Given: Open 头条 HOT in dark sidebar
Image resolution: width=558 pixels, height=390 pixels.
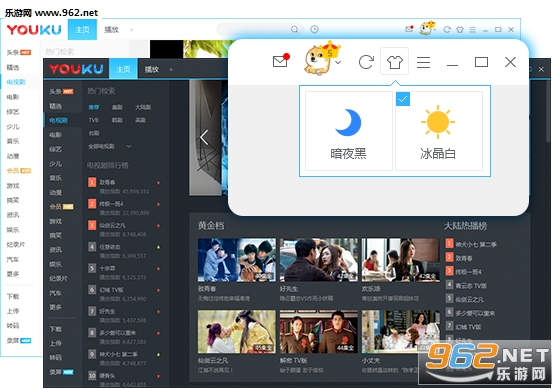Looking at the screenshot, I should tap(61, 91).
